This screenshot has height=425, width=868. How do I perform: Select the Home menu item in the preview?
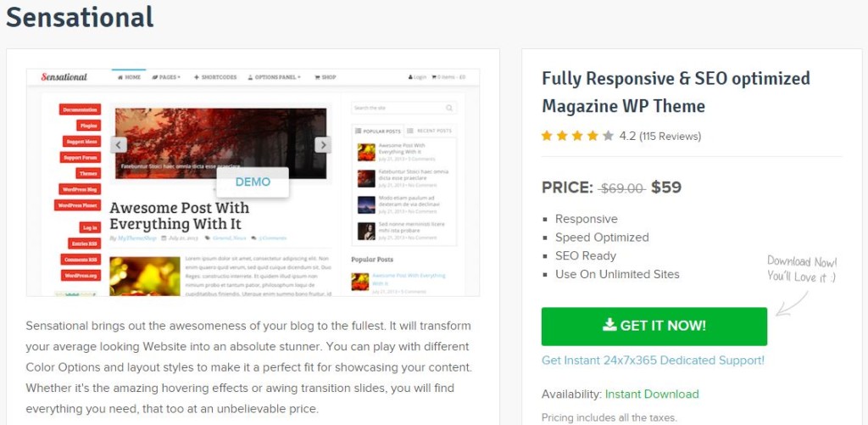click(x=129, y=77)
